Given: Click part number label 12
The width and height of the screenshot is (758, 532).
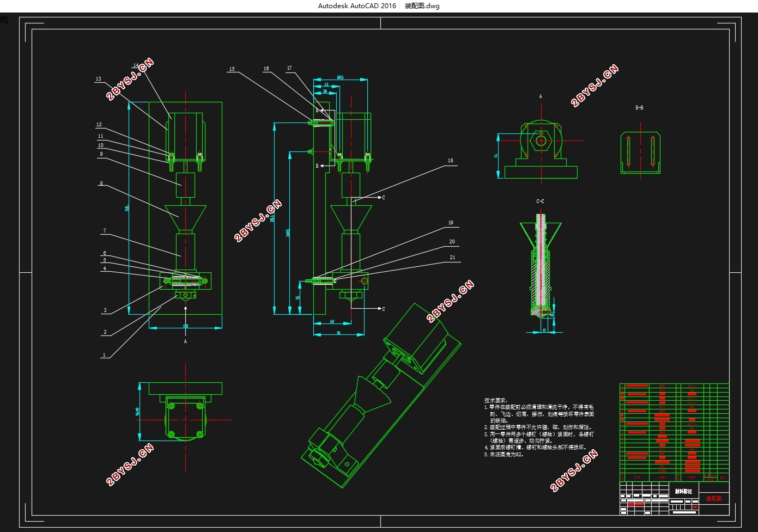Looking at the screenshot, I should pos(99,125).
